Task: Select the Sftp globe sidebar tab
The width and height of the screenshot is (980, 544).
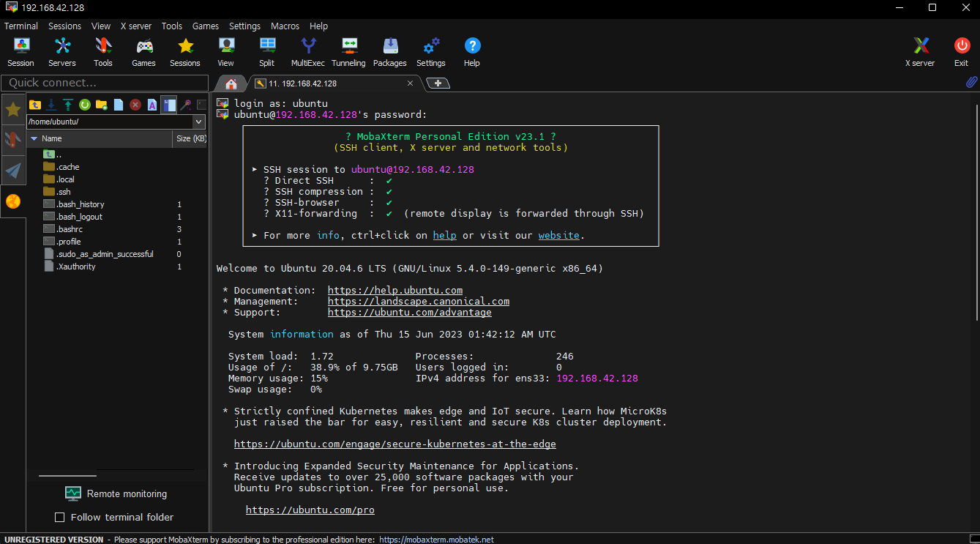Action: coord(13,201)
